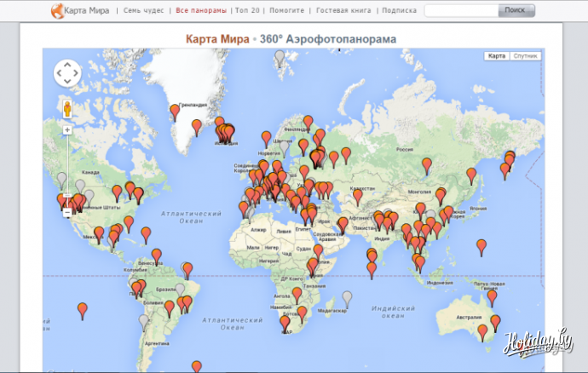The height and width of the screenshot is (373, 588).
Task: Click the zoom slider track
Action: pos(67,170)
